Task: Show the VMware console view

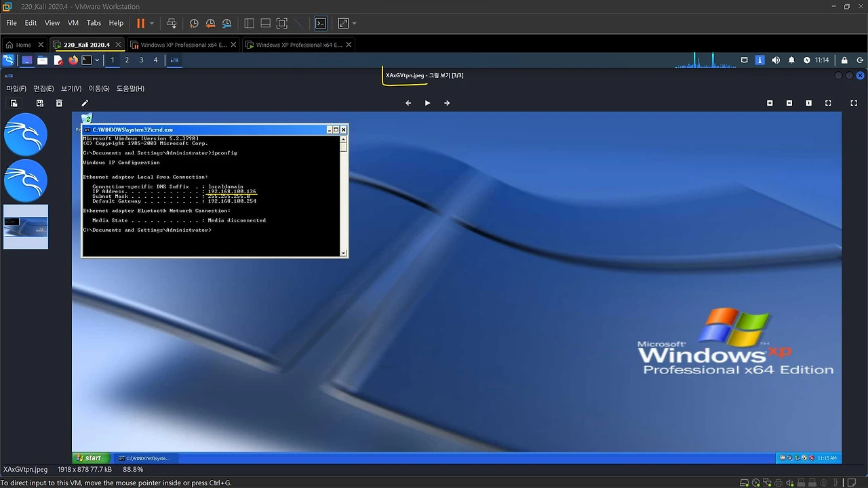Action: pyautogui.click(x=321, y=23)
